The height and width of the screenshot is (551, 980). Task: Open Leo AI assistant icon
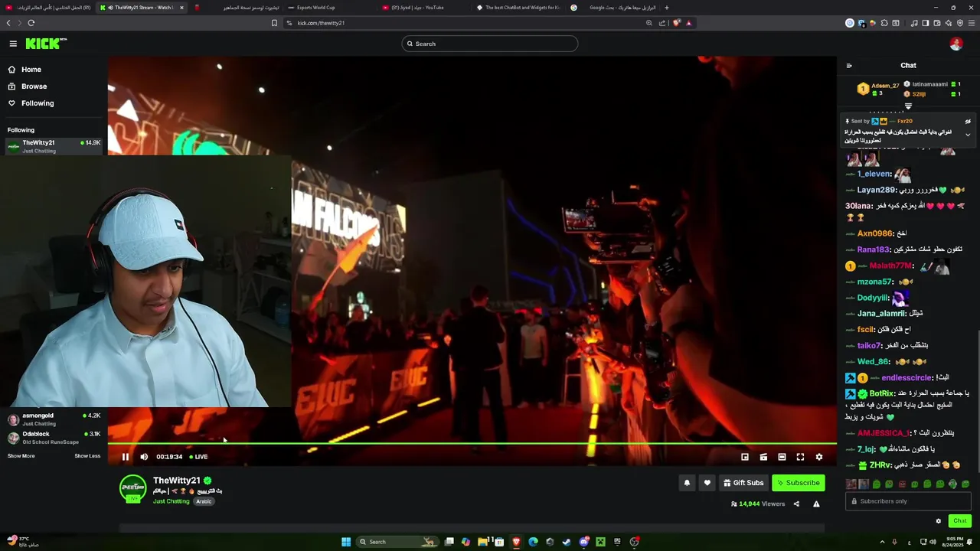[948, 23]
